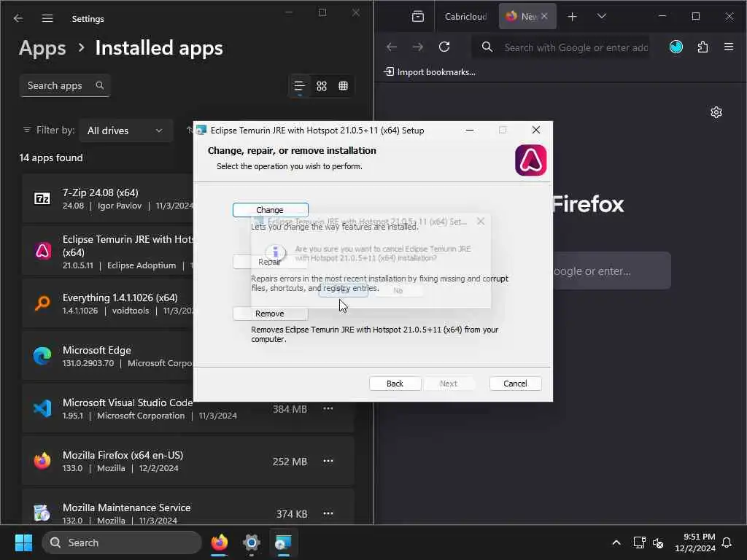Click the Visual Studio Code app icon
The width and height of the screenshot is (747, 560).
pos(42,408)
